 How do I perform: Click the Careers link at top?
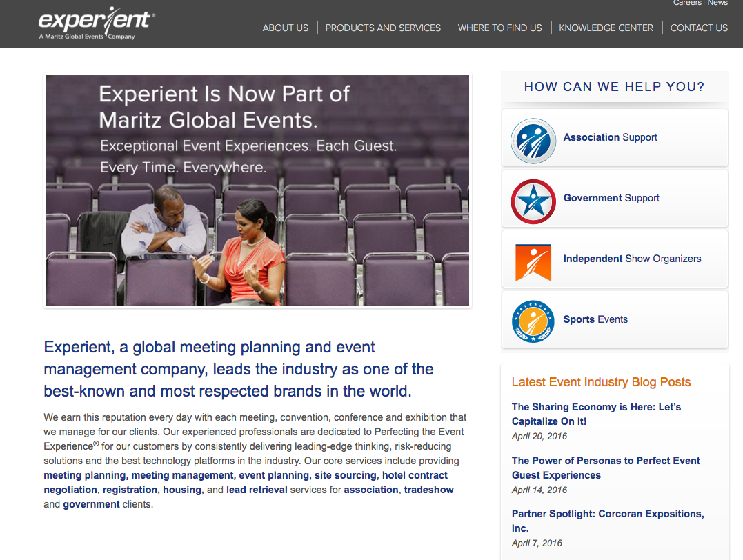click(687, 3)
